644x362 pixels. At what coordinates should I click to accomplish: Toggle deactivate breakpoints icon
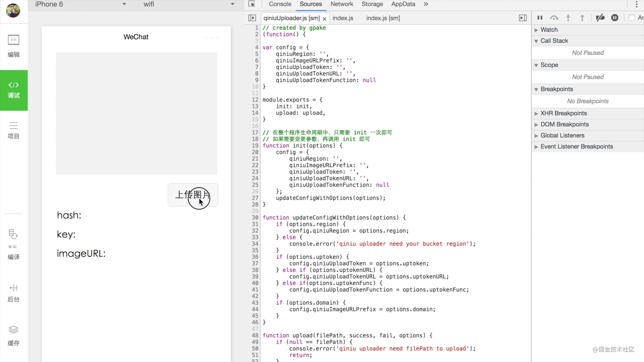(600, 18)
